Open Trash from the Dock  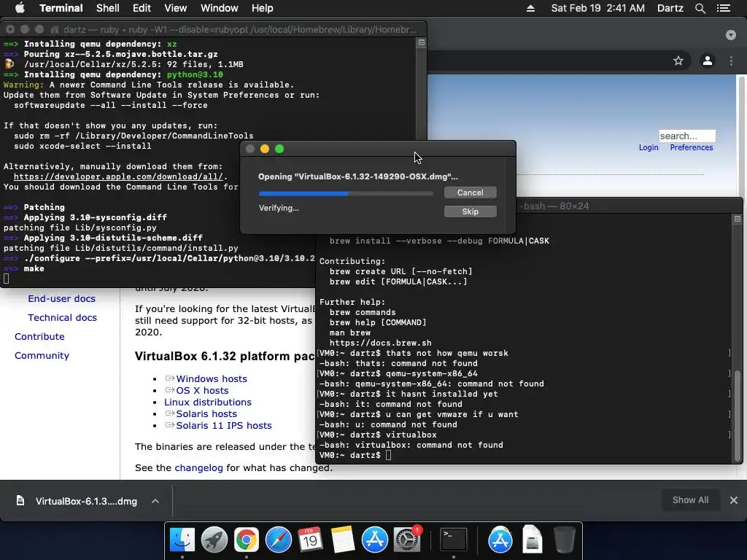[x=564, y=540]
